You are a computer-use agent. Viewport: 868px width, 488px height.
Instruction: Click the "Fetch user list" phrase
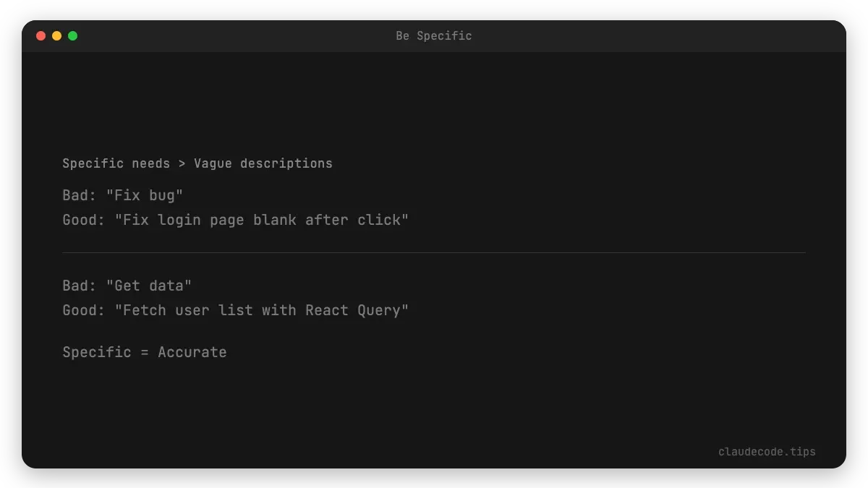point(188,310)
